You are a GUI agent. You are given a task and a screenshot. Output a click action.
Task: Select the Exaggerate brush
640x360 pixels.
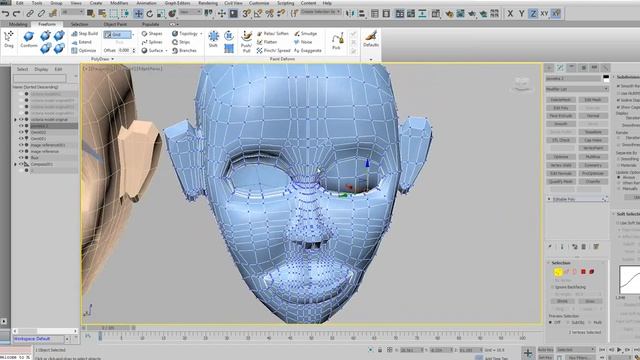click(308, 51)
